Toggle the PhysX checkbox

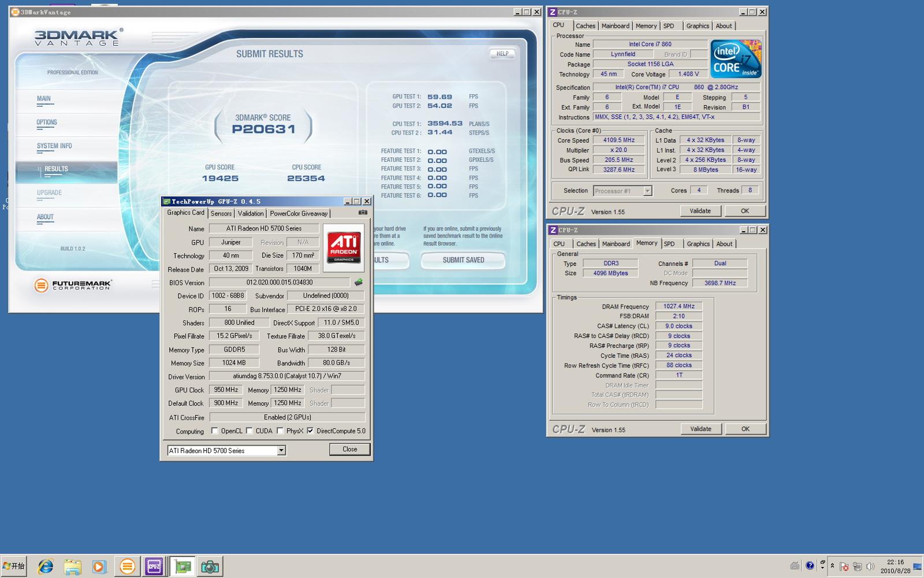[x=280, y=431]
